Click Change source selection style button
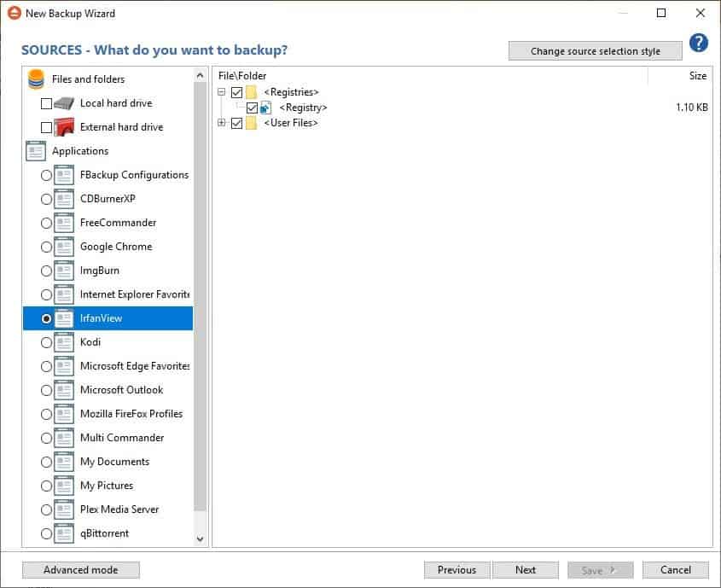 point(595,51)
